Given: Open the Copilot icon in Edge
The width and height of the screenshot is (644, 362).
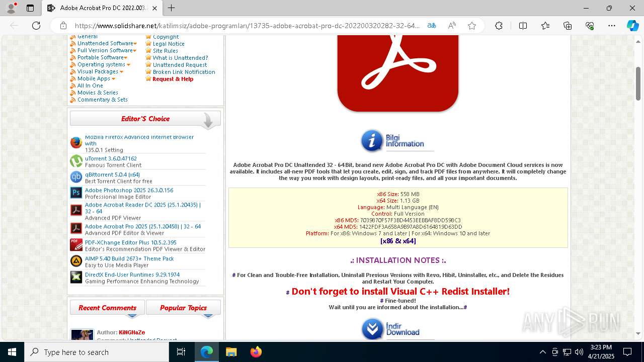Looking at the screenshot, I should tap(632, 26).
